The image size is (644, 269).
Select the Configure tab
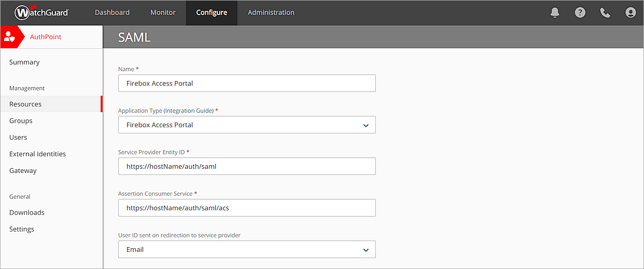(x=212, y=12)
